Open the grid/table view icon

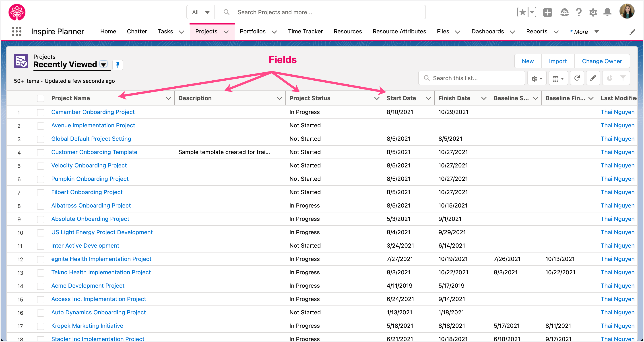pyautogui.click(x=557, y=78)
